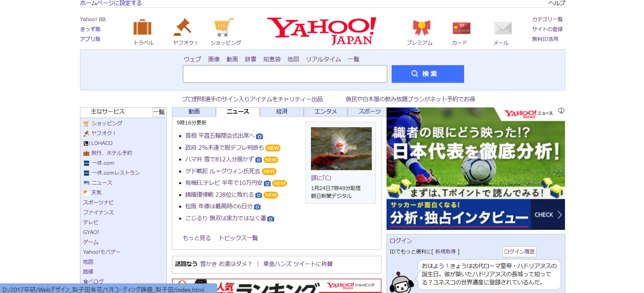The height and width of the screenshot is (293, 644).
Task: Choose 辞書 search category
Action: click(x=251, y=59)
